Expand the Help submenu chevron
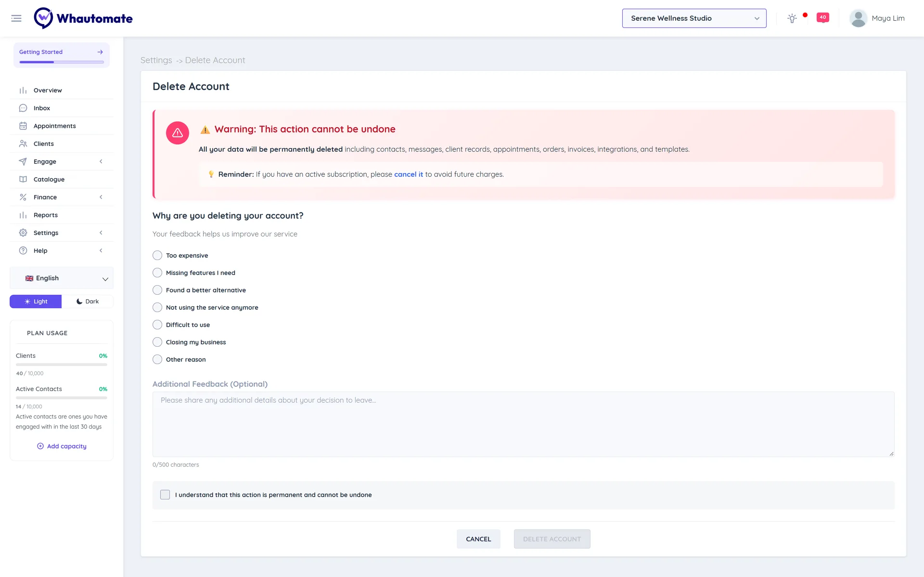 coord(101,251)
